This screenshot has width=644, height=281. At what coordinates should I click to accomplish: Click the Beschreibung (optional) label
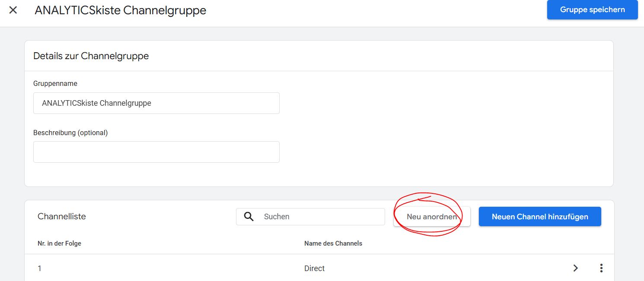coord(70,133)
